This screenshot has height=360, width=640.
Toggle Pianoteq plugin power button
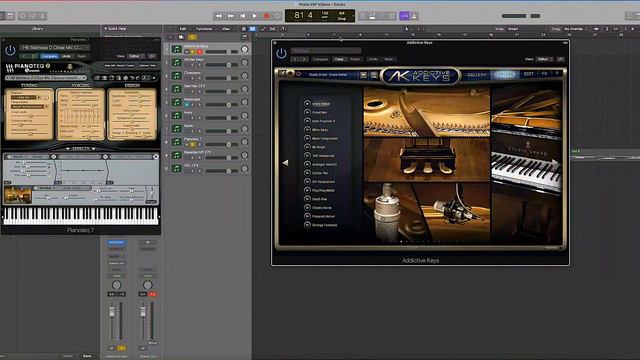pyautogui.click(x=10, y=51)
